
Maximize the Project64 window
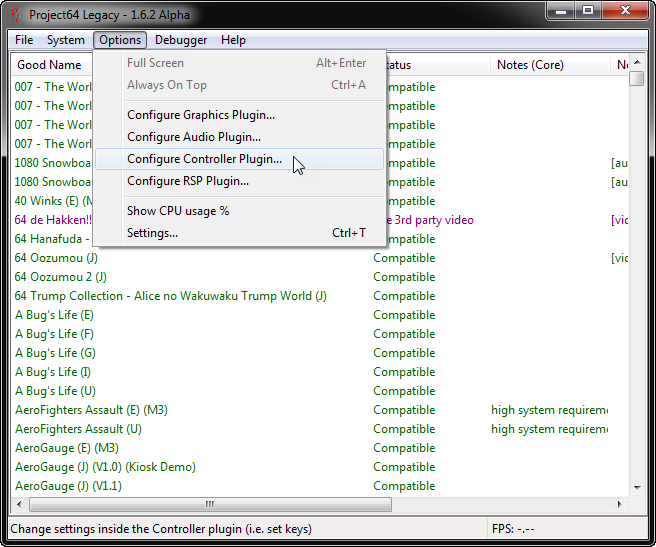[x=587, y=11]
